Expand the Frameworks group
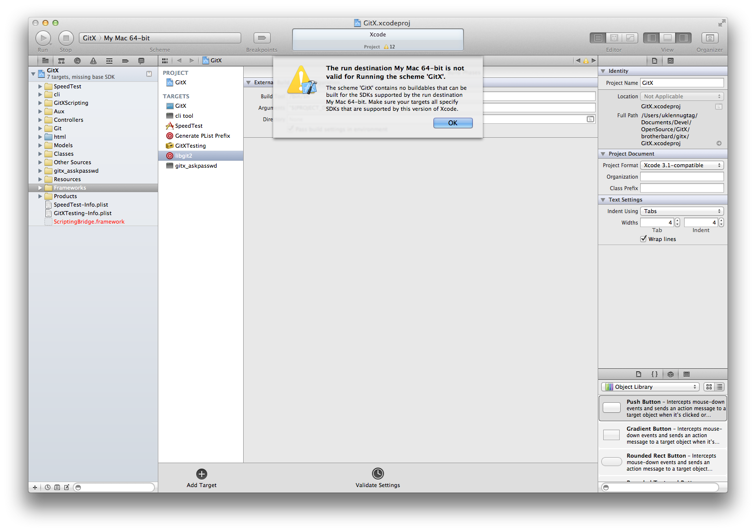This screenshot has height=532, width=756. coord(40,188)
